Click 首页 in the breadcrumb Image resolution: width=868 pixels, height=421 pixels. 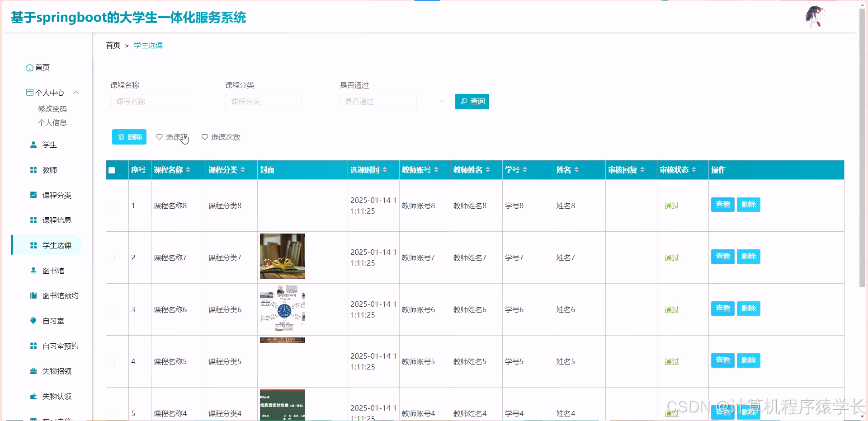point(113,45)
